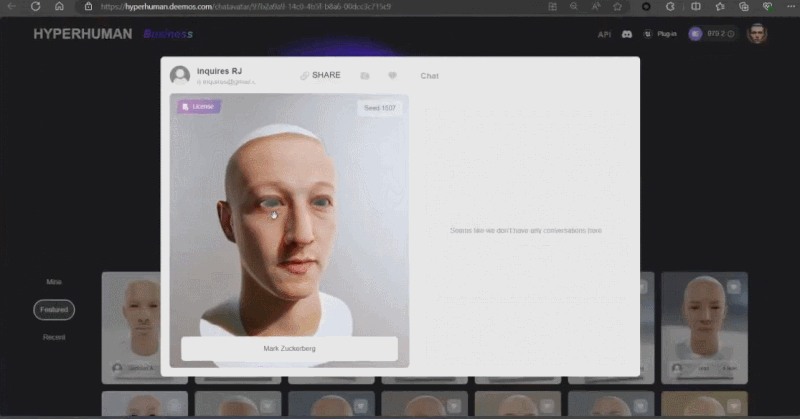The height and width of the screenshot is (419, 800).
Task: Select the Recent gallery filter
Action: pyautogui.click(x=54, y=337)
